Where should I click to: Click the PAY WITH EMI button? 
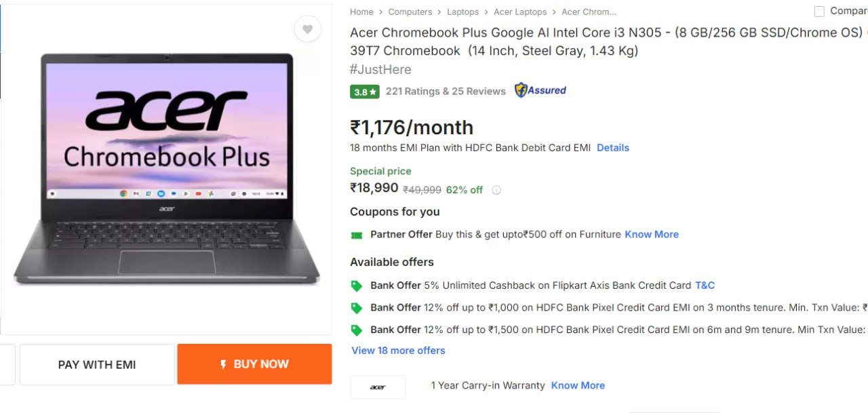point(97,365)
